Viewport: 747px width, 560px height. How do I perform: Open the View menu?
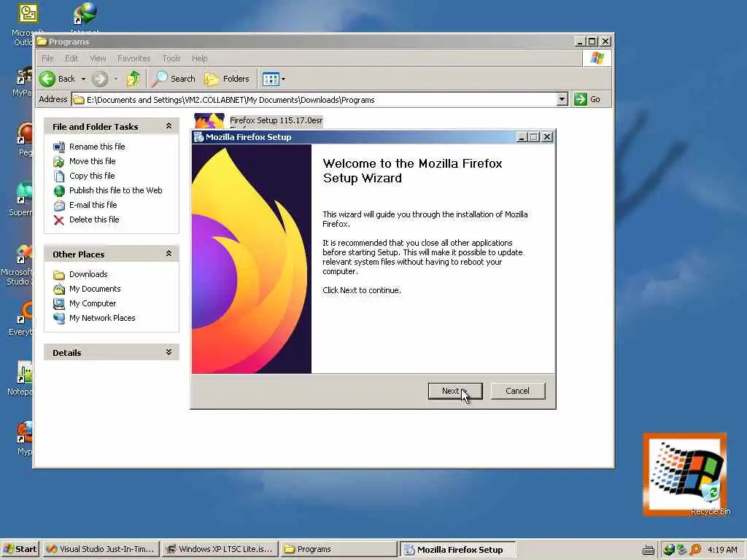[98, 58]
